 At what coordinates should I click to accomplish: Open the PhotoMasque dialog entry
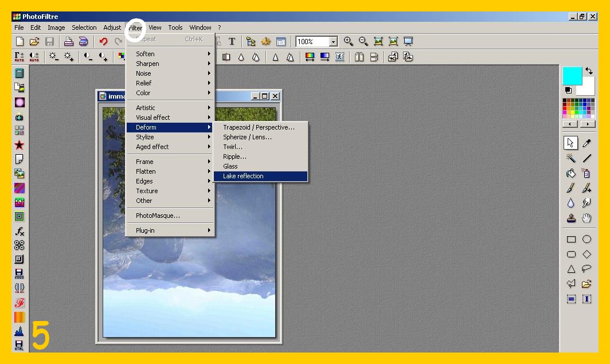coord(158,216)
